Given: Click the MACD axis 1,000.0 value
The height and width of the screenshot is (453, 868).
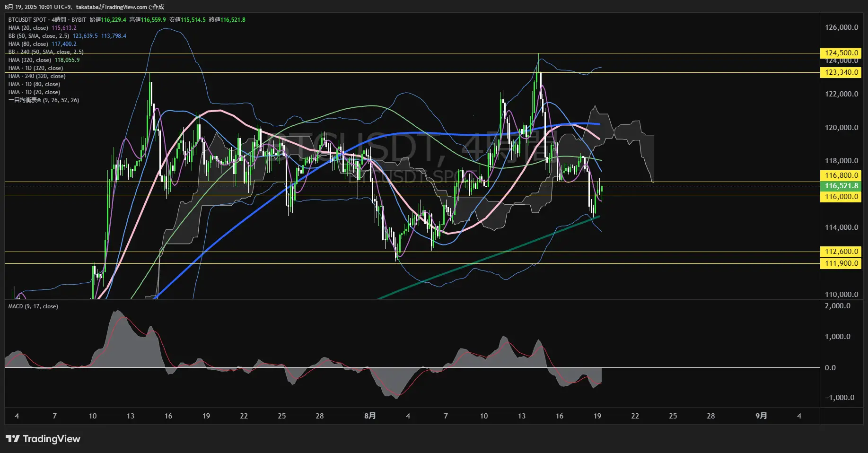Looking at the screenshot, I should click(x=838, y=337).
